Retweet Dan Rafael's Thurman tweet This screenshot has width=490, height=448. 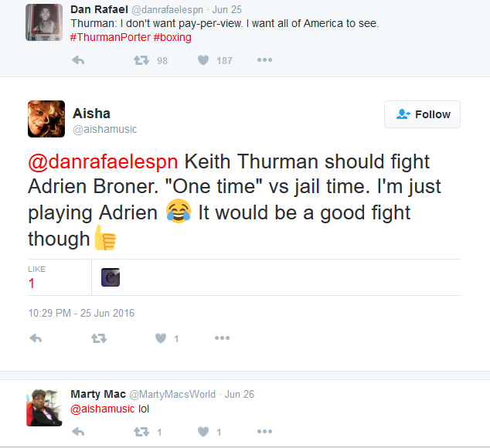141,60
